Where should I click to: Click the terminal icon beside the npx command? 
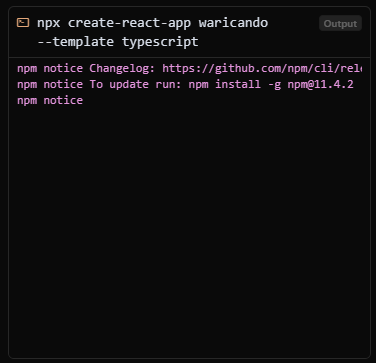pos(23,23)
